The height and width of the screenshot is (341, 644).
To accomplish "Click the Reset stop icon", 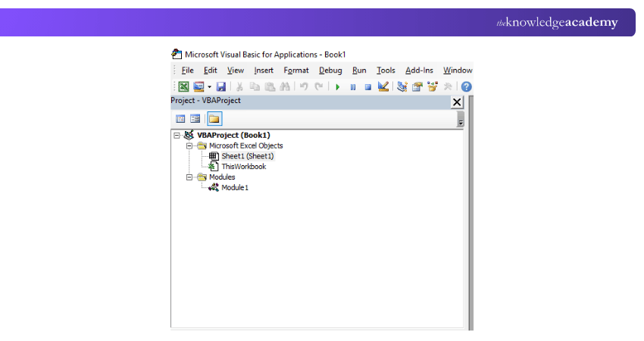I will click(367, 87).
